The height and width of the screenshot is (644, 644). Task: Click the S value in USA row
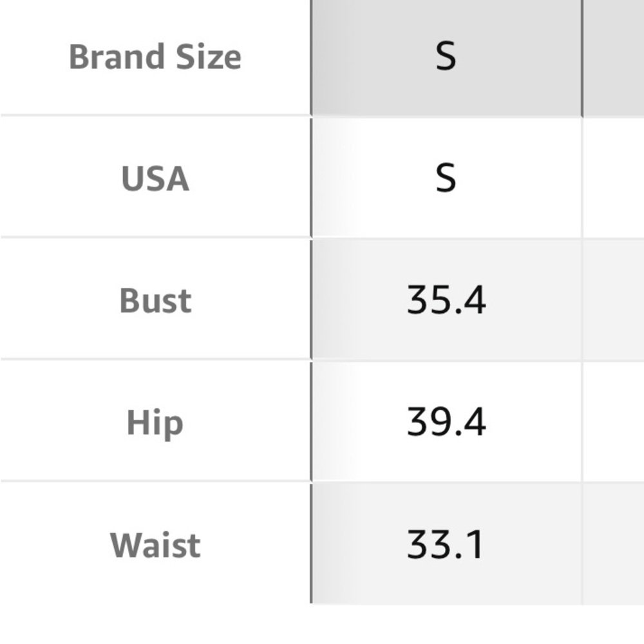pyautogui.click(x=446, y=178)
